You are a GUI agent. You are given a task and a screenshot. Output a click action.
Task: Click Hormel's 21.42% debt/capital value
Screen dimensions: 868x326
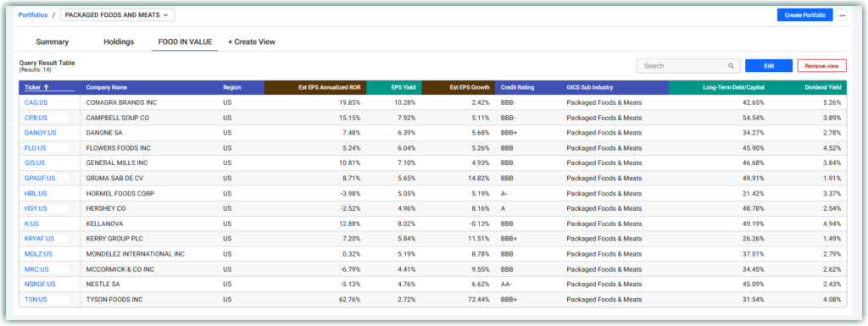[754, 193]
